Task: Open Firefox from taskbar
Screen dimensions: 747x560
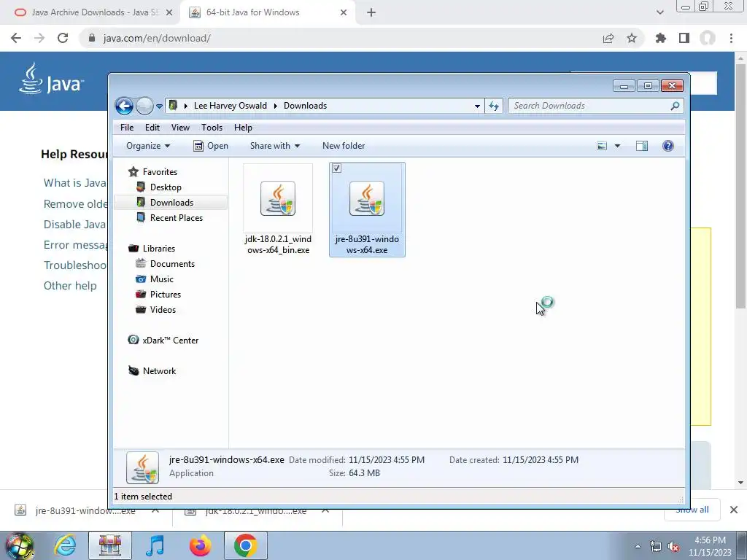Action: click(x=201, y=545)
